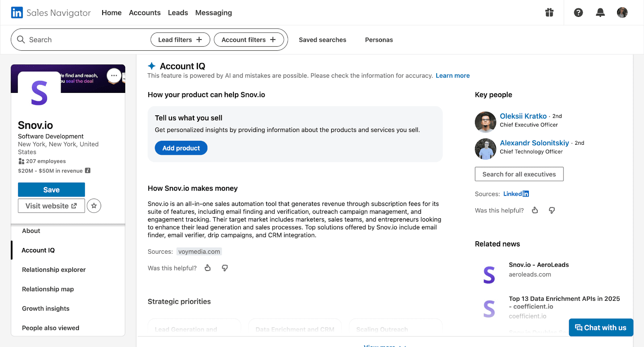Open the help question mark icon
The width and height of the screenshot is (644, 347).
pos(578,12)
